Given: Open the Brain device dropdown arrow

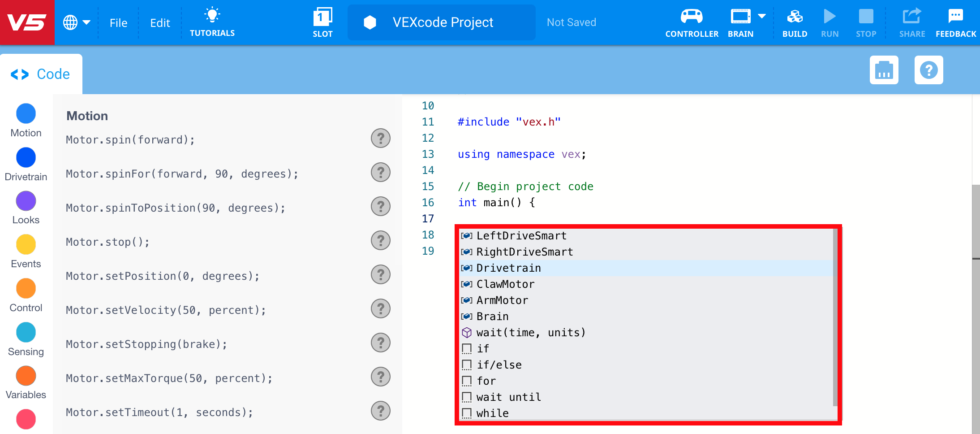Looking at the screenshot, I should coord(761,15).
